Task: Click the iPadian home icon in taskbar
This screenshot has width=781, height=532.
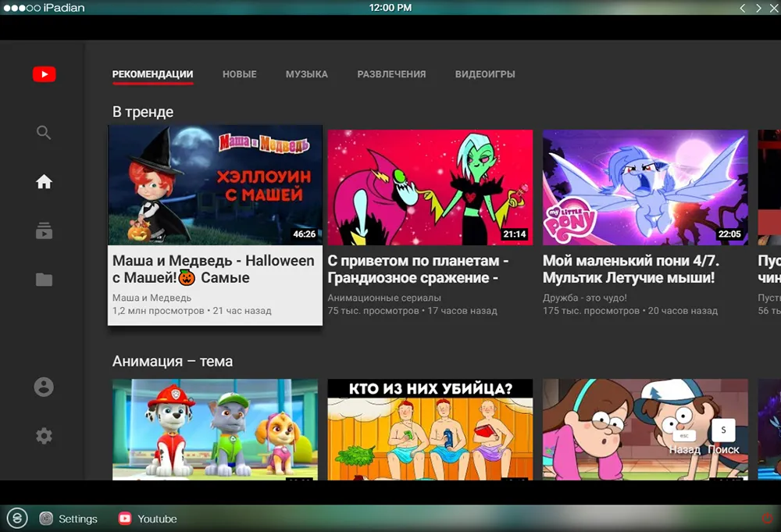Action: pos(17,518)
